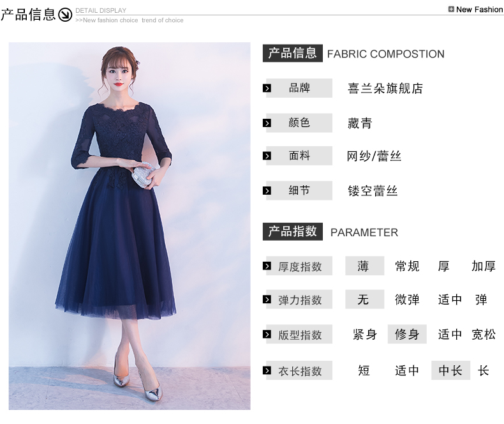Click the 产品指数 section tab

click(292, 232)
